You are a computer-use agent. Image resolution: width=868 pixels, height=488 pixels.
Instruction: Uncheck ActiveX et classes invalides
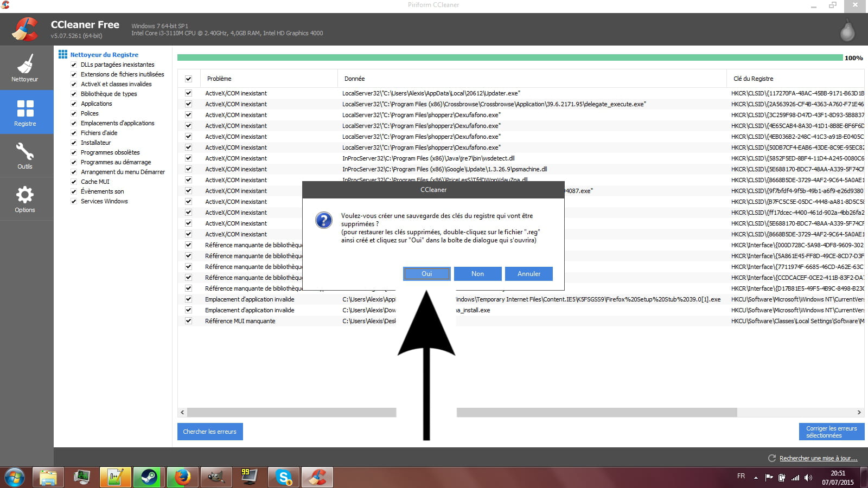(x=74, y=84)
